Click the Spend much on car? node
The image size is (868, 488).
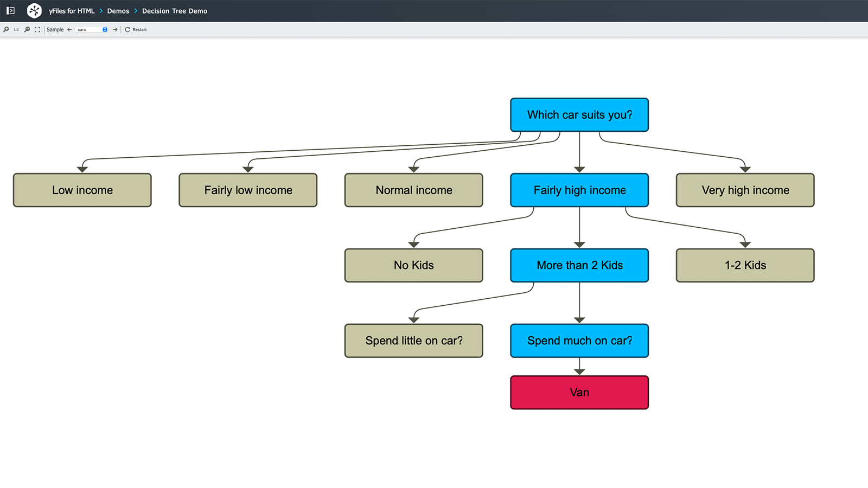579,341
